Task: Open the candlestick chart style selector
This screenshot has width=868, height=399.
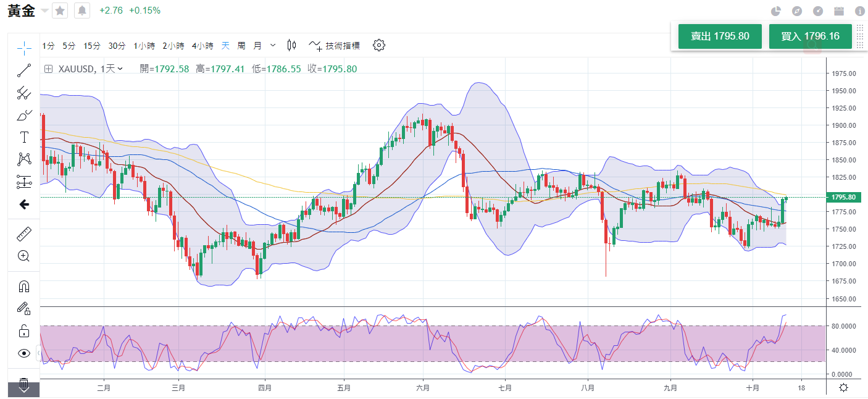Action: tap(292, 45)
